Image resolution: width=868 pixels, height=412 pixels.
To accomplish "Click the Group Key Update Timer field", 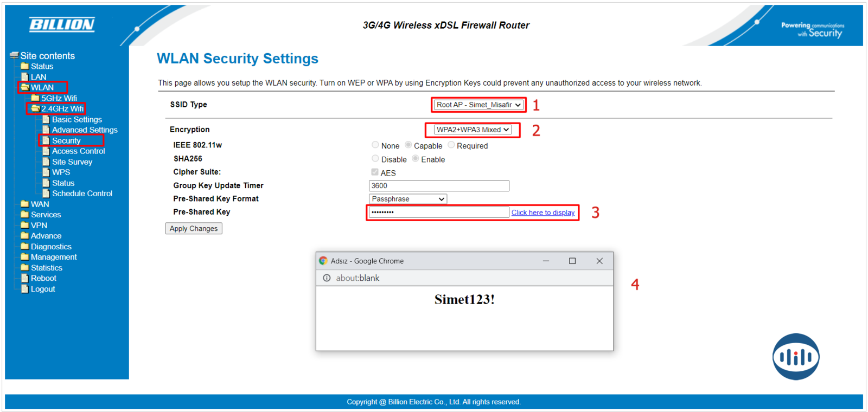I will (438, 186).
